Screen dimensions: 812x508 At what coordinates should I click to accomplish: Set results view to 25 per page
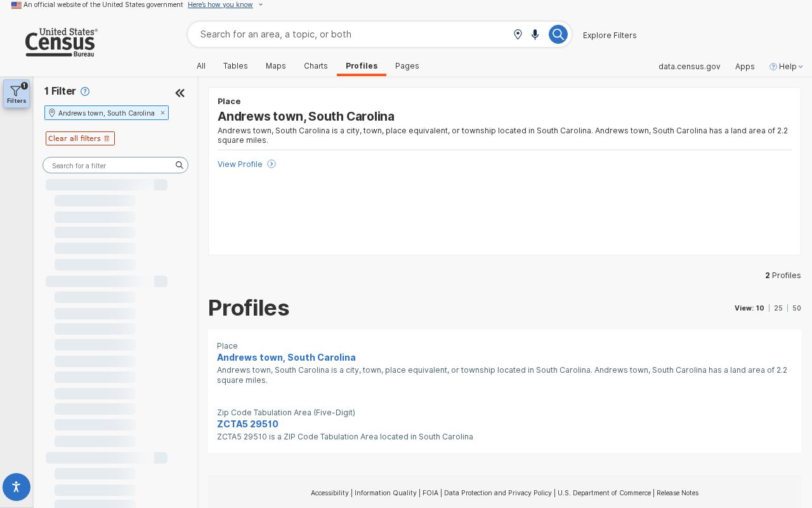pyautogui.click(x=778, y=308)
